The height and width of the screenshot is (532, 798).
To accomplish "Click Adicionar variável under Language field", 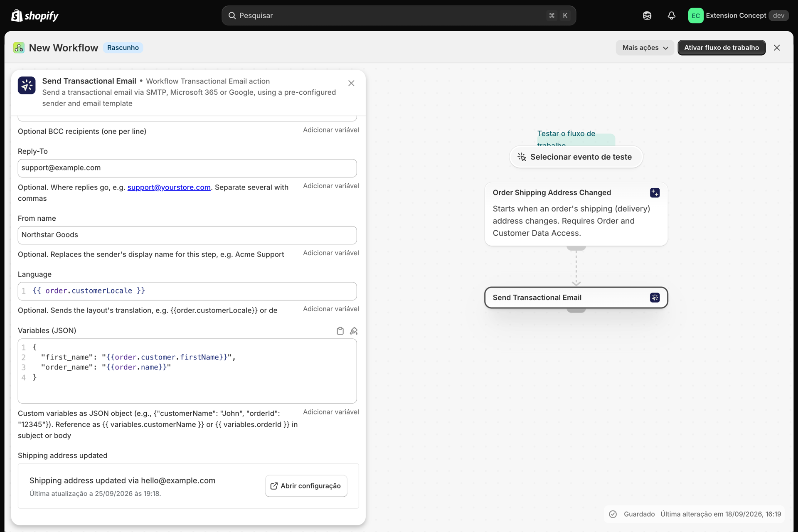I will point(331,309).
